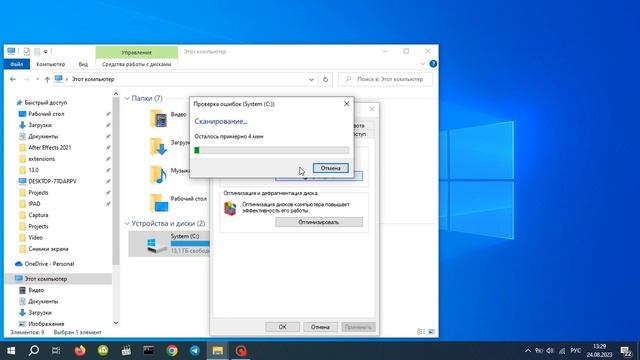Click the New folder quick-access icon in title bar

(x=37, y=51)
